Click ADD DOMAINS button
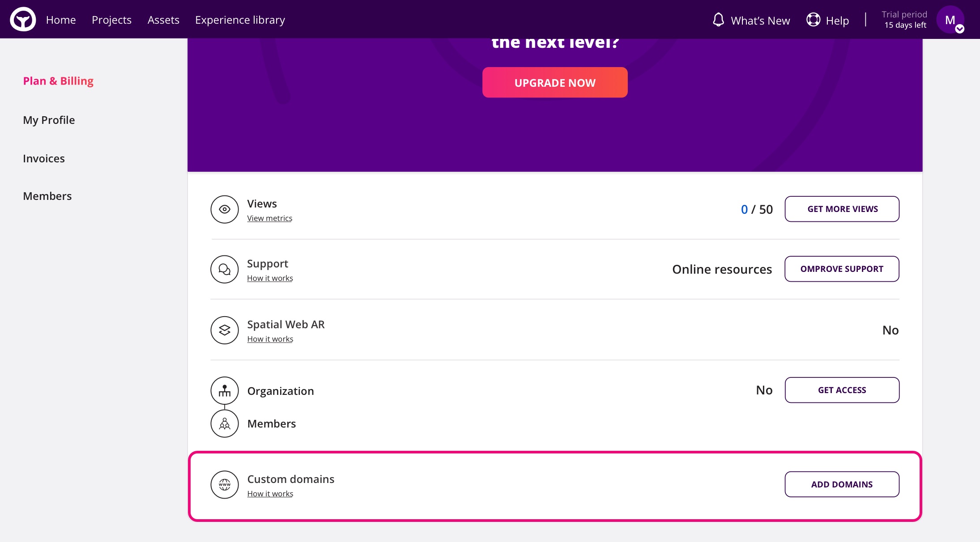The height and width of the screenshot is (542, 980). pyautogui.click(x=842, y=484)
